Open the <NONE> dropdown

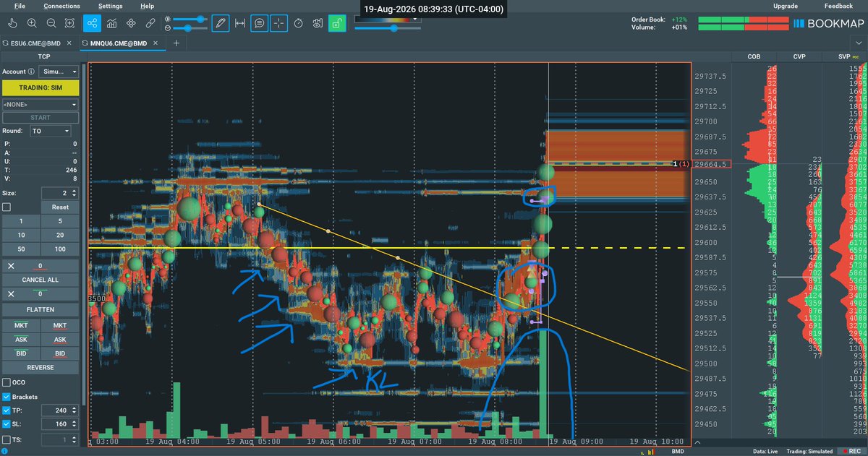[40, 105]
